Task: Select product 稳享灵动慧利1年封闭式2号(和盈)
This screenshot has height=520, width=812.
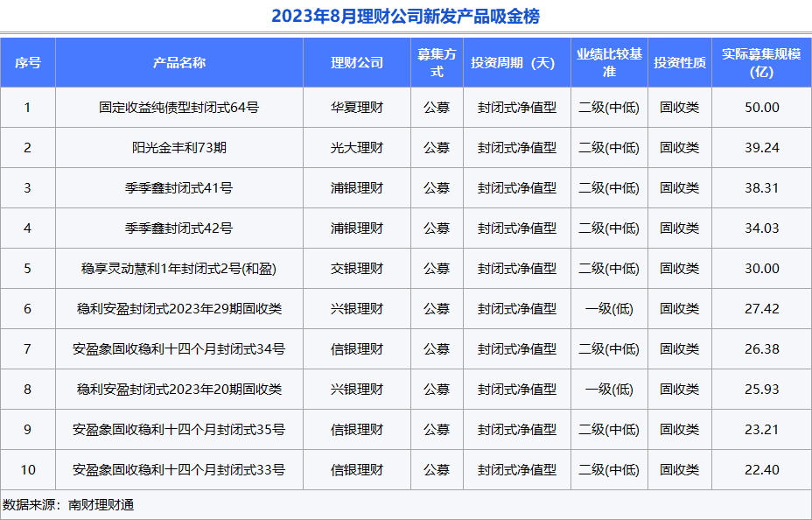Action: pyautogui.click(x=179, y=268)
